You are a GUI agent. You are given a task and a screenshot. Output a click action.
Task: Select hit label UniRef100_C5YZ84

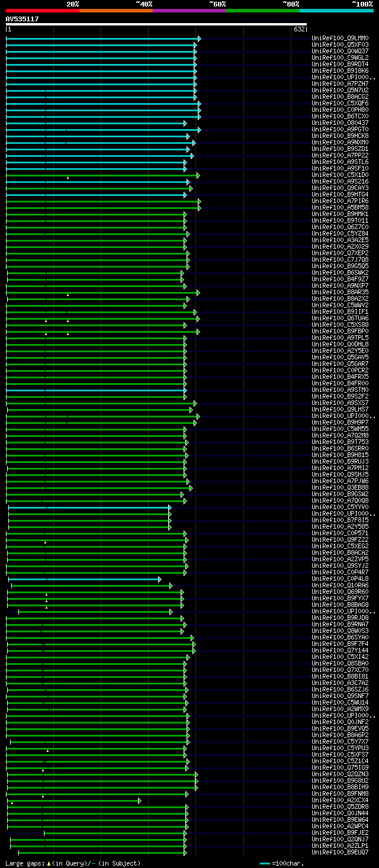pos(340,234)
